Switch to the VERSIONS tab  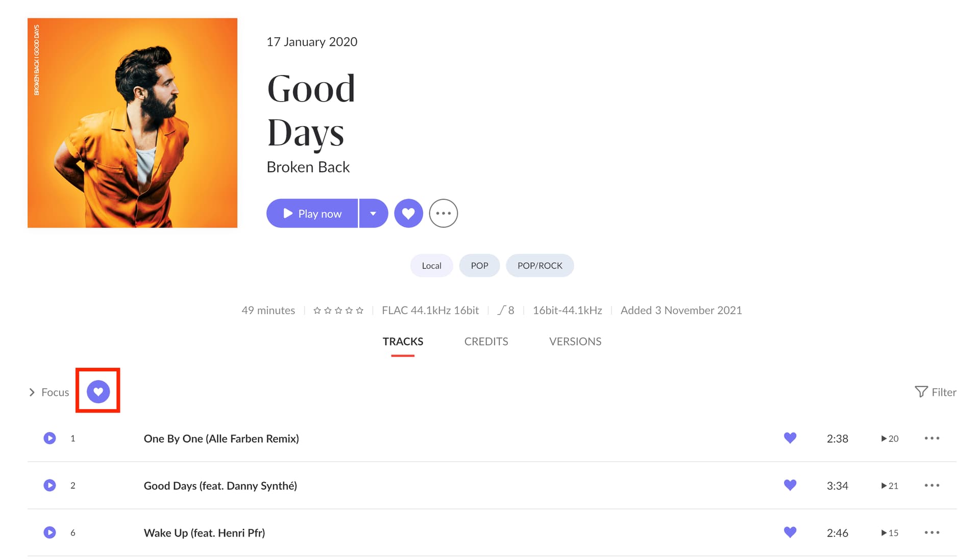pos(575,341)
